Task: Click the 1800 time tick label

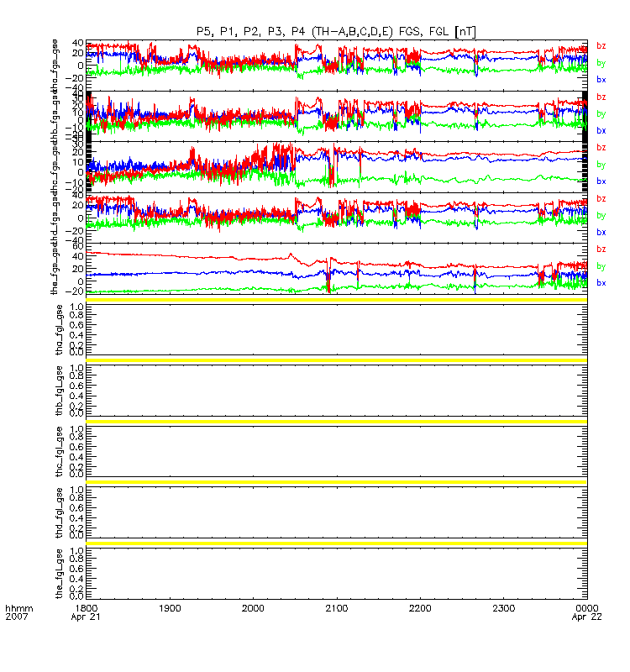Action: click(x=87, y=608)
